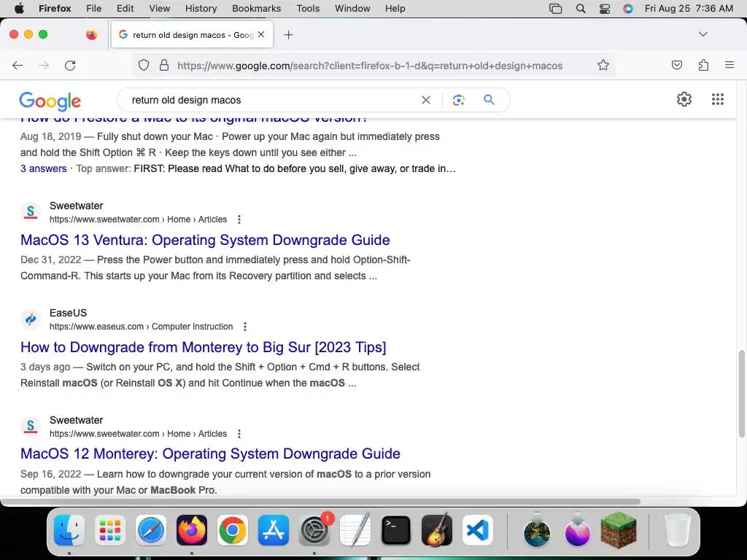Open the tracking protection shield icon
Image resolution: width=747 pixels, height=560 pixels.
pyautogui.click(x=144, y=65)
